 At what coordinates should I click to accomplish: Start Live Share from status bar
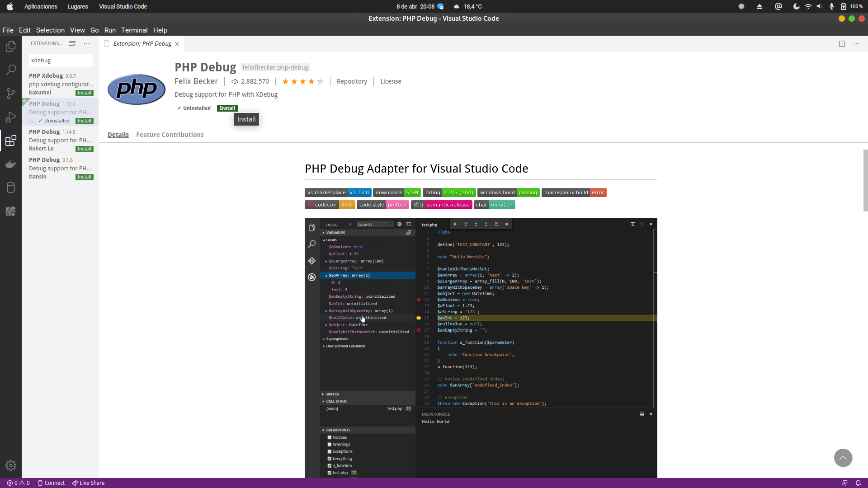88,483
